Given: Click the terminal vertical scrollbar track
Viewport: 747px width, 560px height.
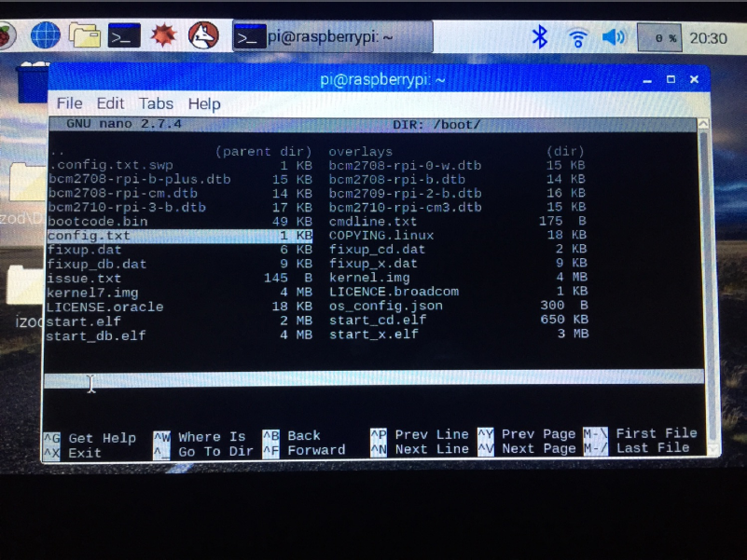Looking at the screenshot, I should pyautogui.click(x=706, y=286).
